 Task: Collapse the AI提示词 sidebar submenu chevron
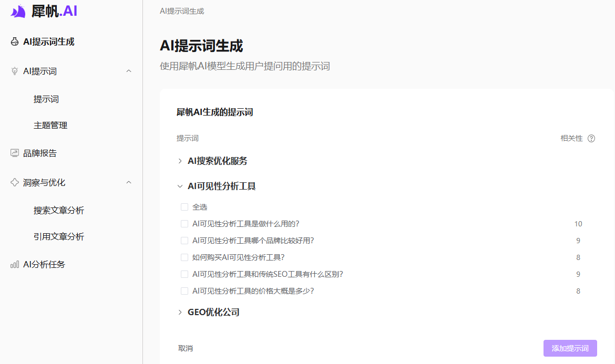pyautogui.click(x=129, y=71)
